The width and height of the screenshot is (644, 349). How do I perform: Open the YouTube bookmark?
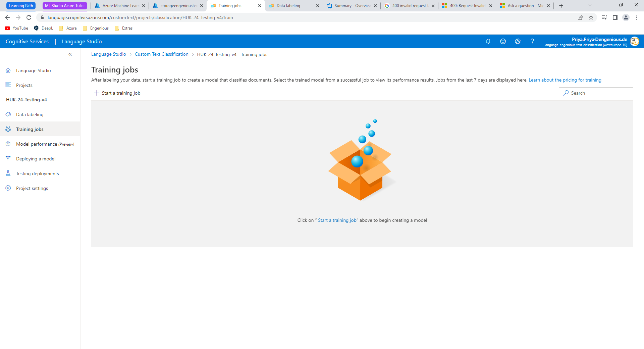pyautogui.click(x=16, y=28)
